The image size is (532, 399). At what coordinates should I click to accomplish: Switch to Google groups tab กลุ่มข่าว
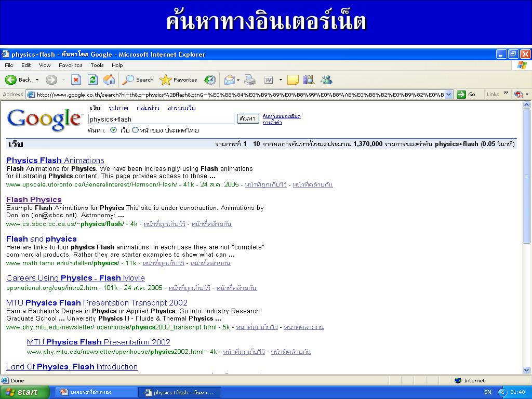point(148,108)
